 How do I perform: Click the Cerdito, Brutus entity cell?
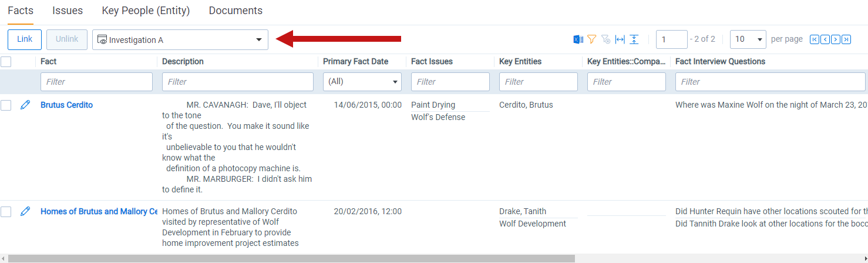pos(526,105)
